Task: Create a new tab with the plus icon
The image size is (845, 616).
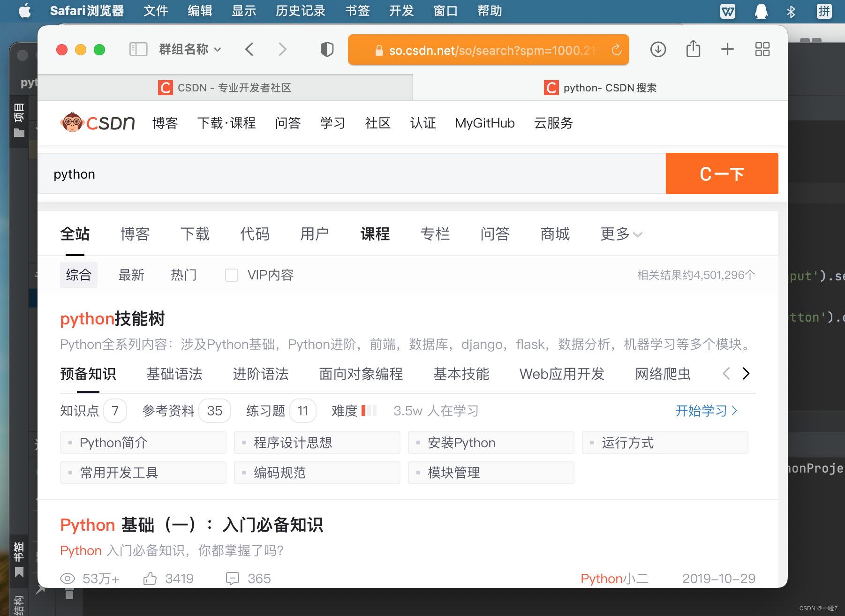Action: click(727, 49)
